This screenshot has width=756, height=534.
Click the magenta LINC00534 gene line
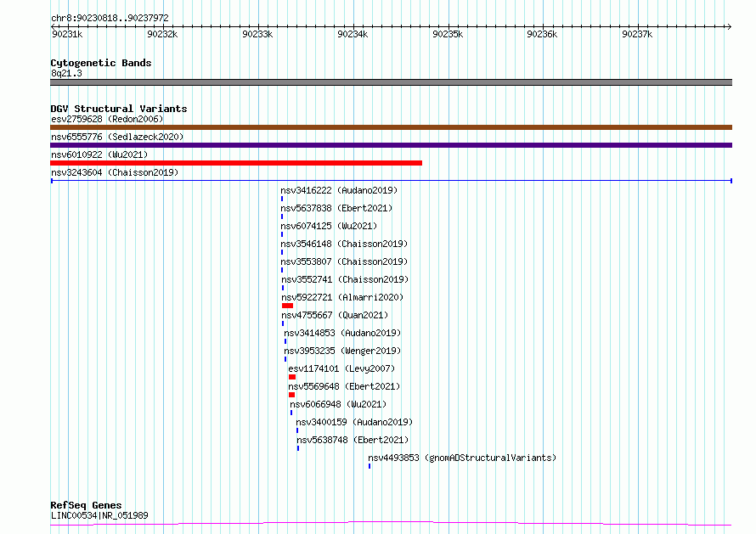tap(391, 524)
